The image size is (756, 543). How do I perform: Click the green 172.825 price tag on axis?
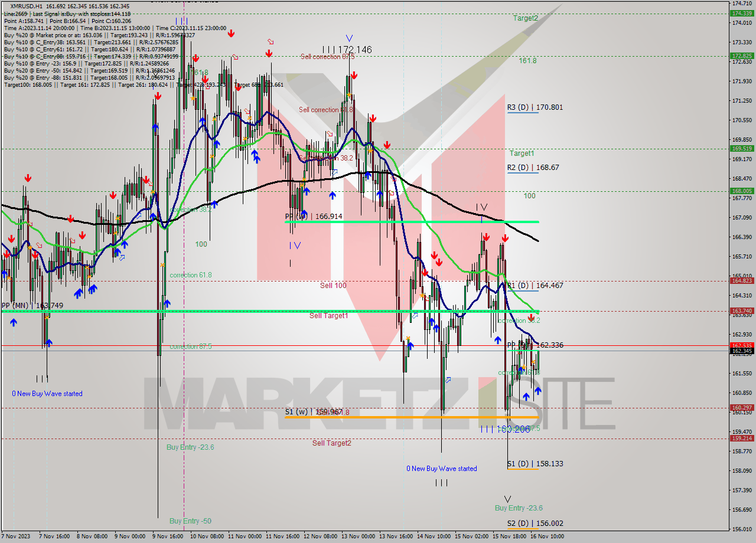point(742,56)
